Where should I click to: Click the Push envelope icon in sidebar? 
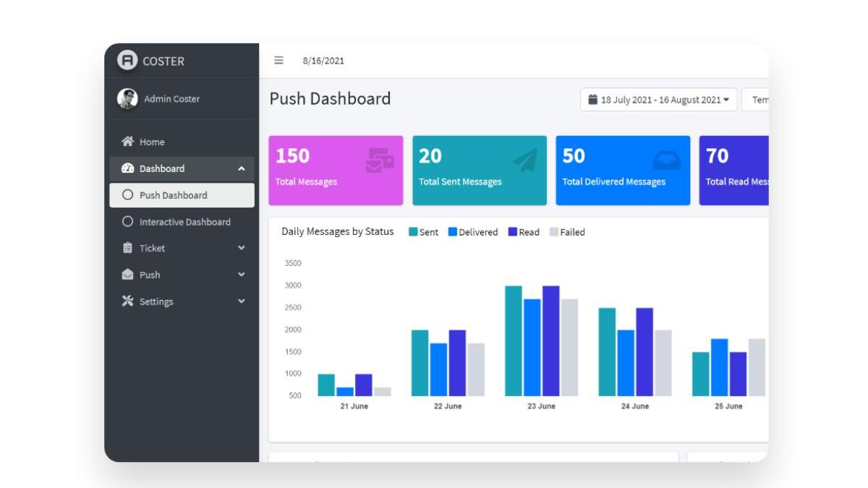[128, 275]
